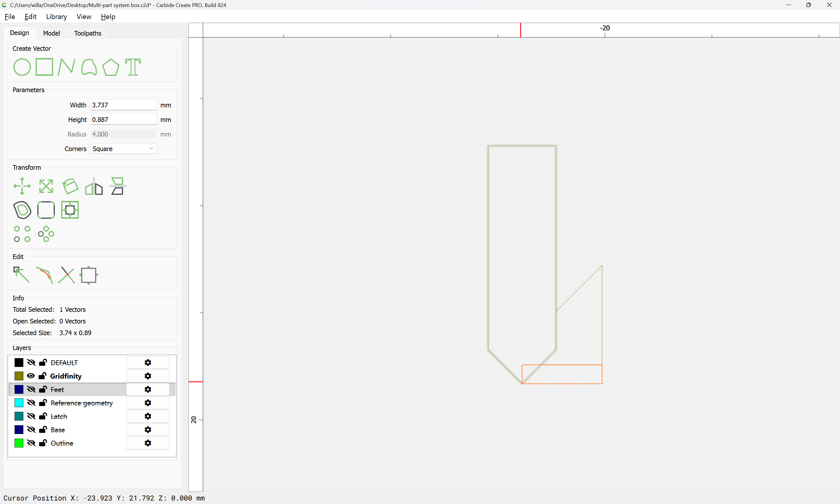Open Latch layer settings gear
Screen dimensions: 840x504
(x=148, y=416)
